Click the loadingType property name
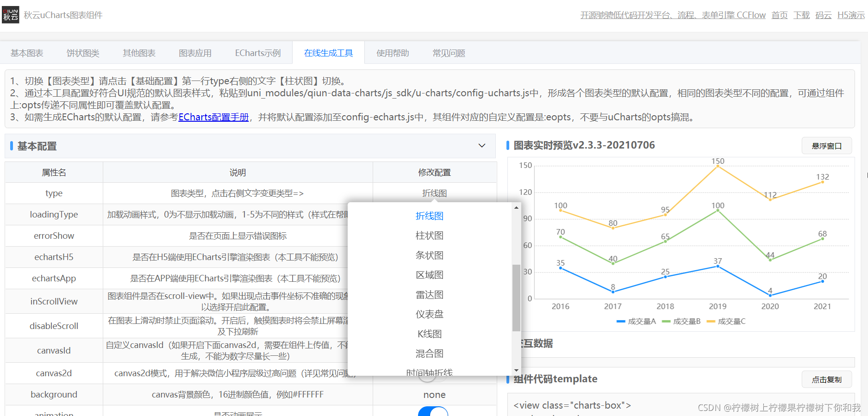Screen dimensions: 868x416 [54, 215]
